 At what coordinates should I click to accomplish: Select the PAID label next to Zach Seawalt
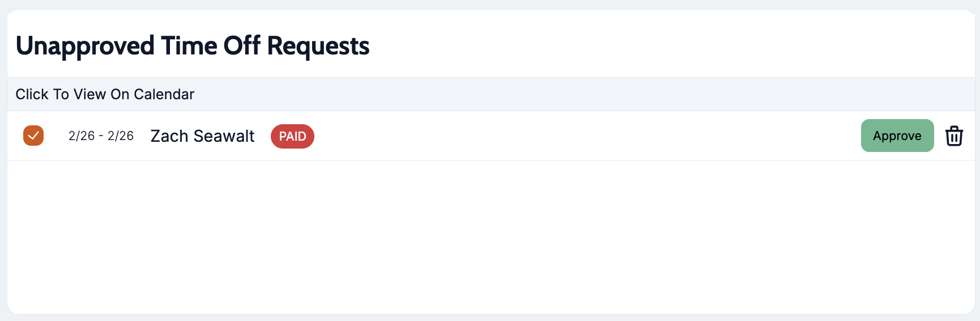292,136
